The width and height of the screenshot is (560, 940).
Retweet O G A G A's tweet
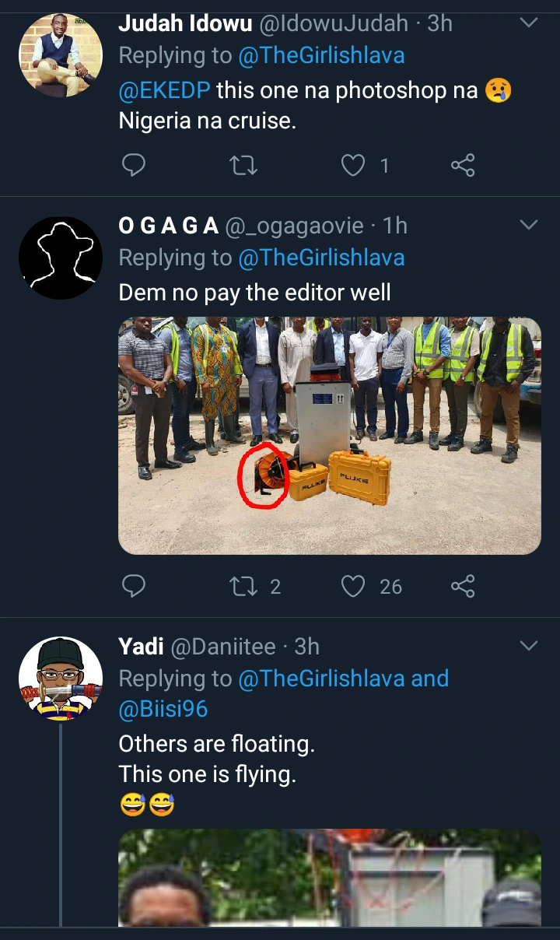tap(243, 586)
